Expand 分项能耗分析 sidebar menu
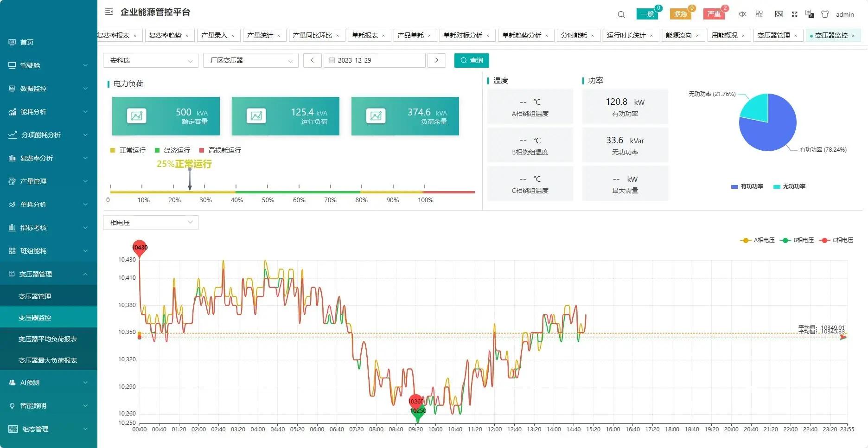The image size is (868, 448). tap(49, 135)
